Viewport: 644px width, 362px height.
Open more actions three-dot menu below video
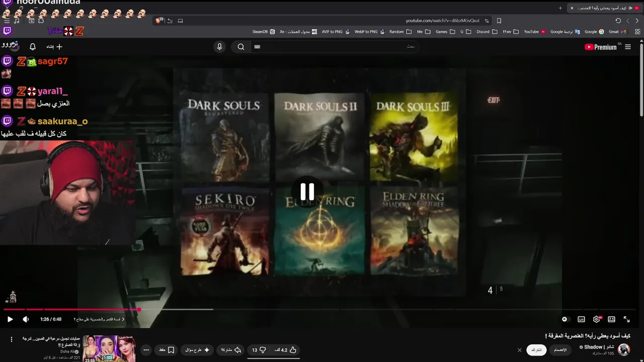click(x=146, y=350)
